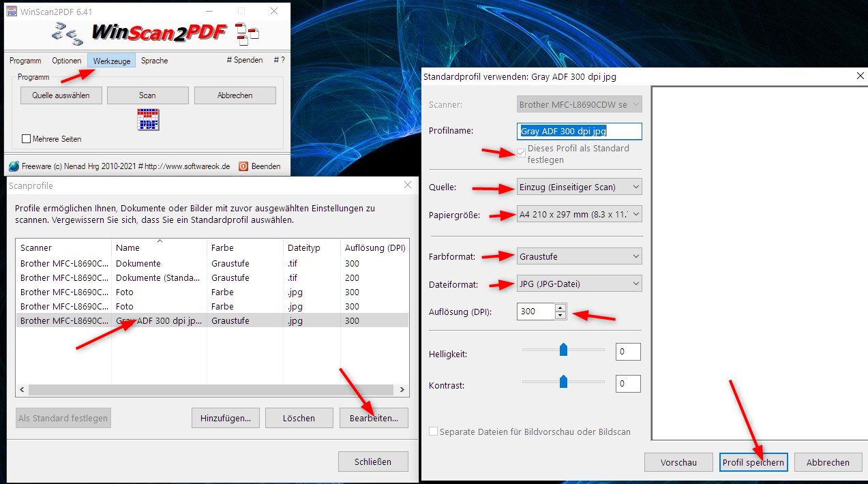Image resolution: width=868 pixels, height=484 pixels.
Task: Sort by the Dateityp column header
Action: pos(311,248)
